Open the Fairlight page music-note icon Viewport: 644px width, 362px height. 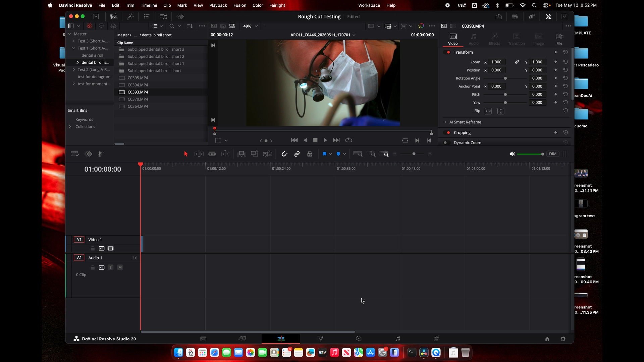tap(397, 339)
